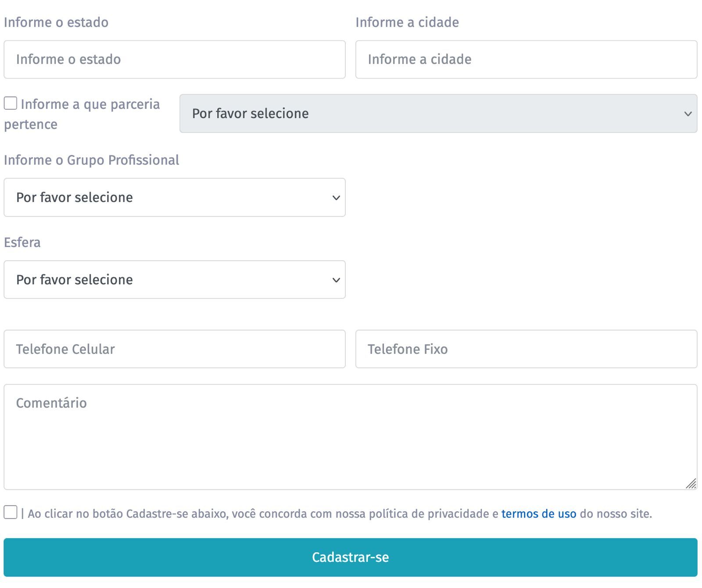
Task: Open the termos de uso link
Action: tap(538, 514)
